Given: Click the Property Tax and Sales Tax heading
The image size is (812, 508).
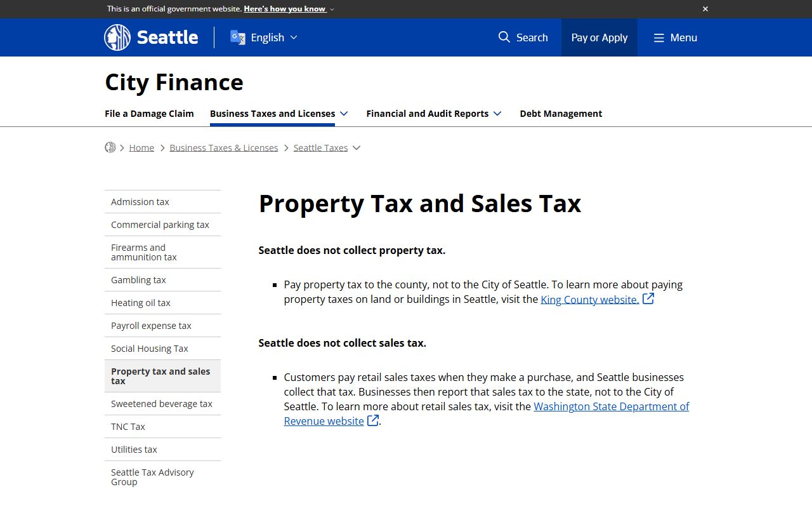Looking at the screenshot, I should coord(420,203).
